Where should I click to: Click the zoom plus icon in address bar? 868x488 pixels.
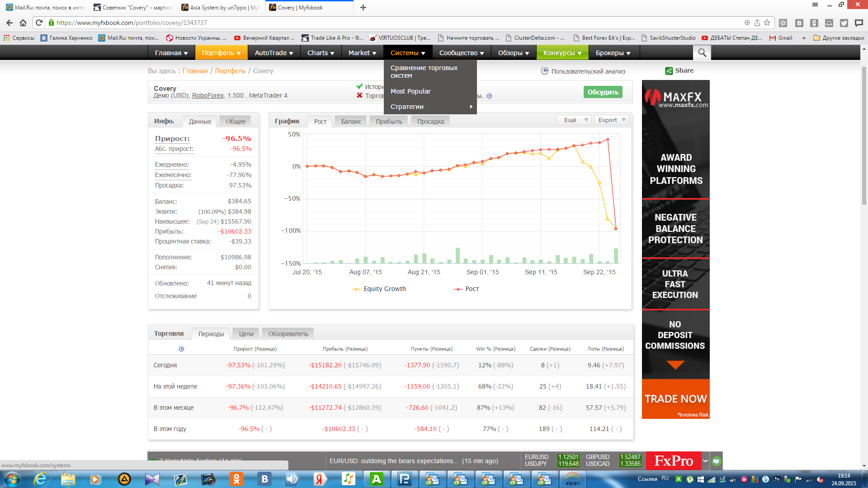pyautogui.click(x=747, y=23)
